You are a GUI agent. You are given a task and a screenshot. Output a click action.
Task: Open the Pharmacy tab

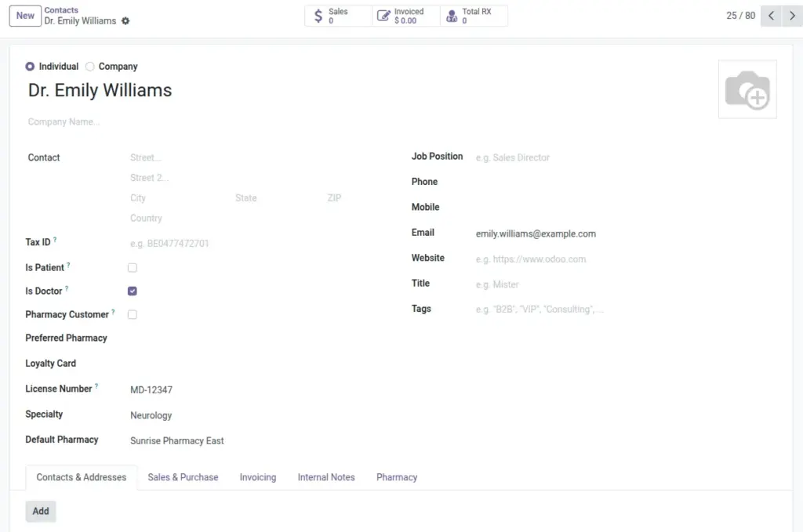click(x=397, y=477)
